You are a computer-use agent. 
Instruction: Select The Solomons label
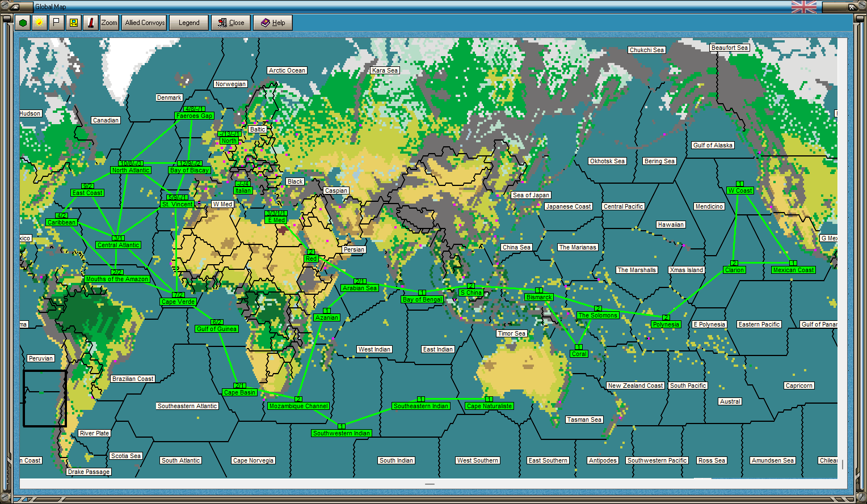pos(597,315)
